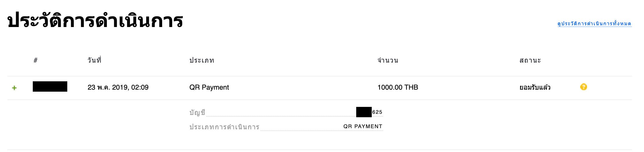
Task: Click the จำนวน amount column header
Action: [388, 60]
